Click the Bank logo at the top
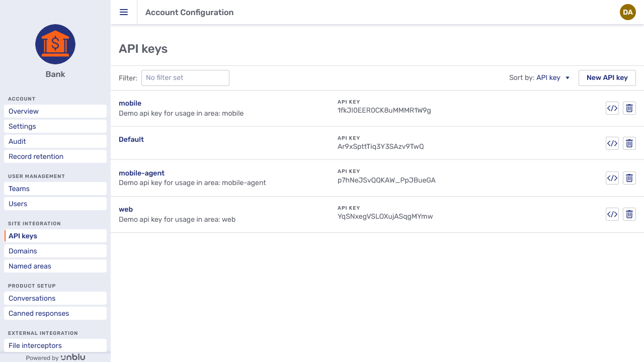 coord(55,44)
